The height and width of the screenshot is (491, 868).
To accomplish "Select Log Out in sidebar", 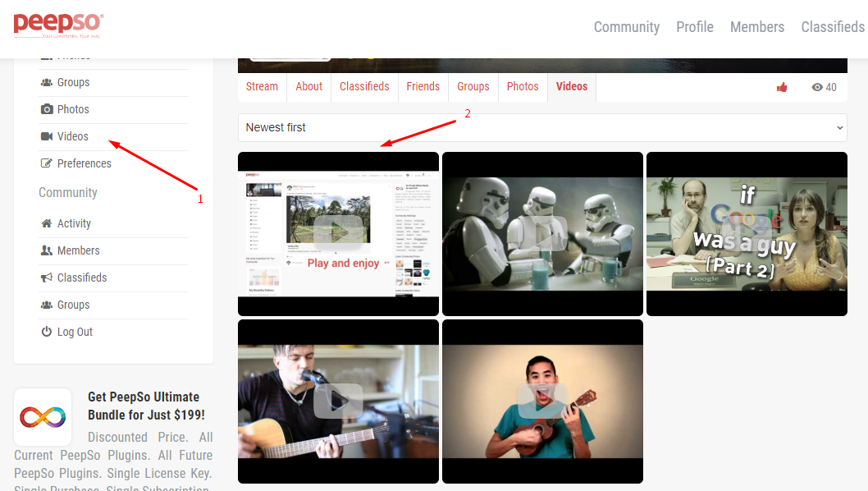I will click(x=75, y=332).
